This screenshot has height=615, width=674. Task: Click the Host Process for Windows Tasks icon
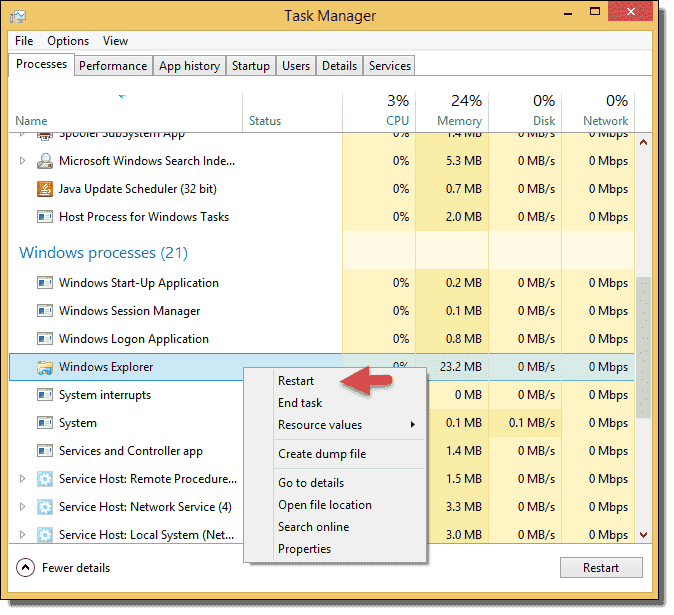tap(45, 217)
